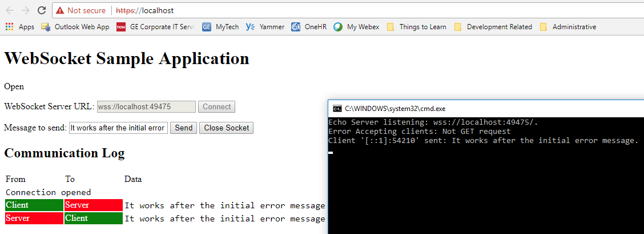Click the red Server cell in second message row
This screenshot has width=644, height=234.
[x=34, y=219]
